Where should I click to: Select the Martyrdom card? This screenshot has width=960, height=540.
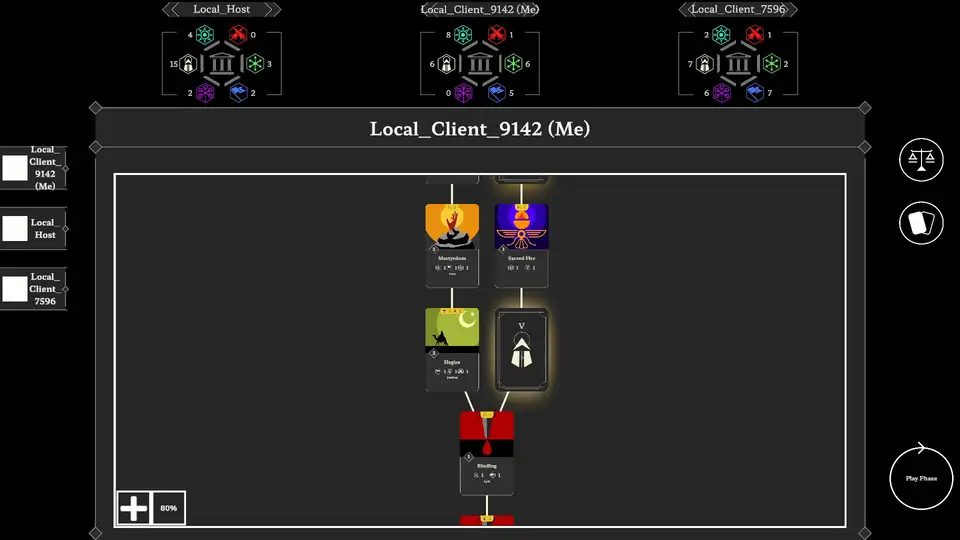pyautogui.click(x=452, y=246)
